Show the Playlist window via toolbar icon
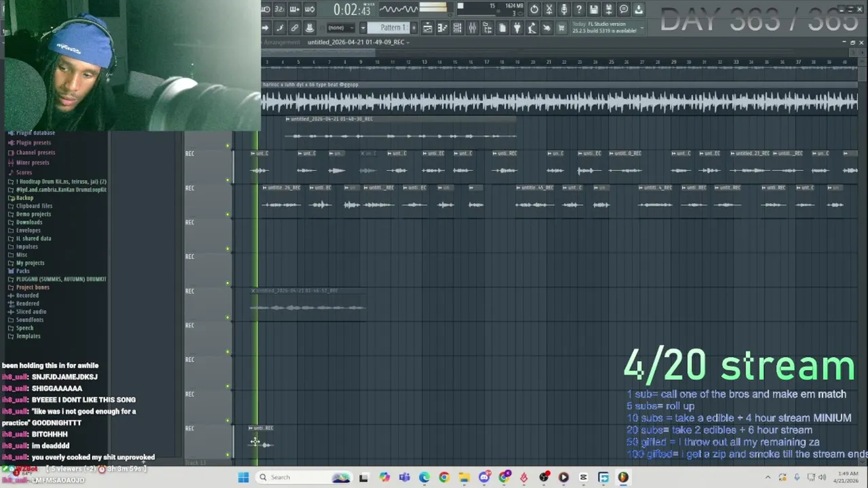Image resolution: width=868 pixels, height=488 pixels. coord(428,28)
